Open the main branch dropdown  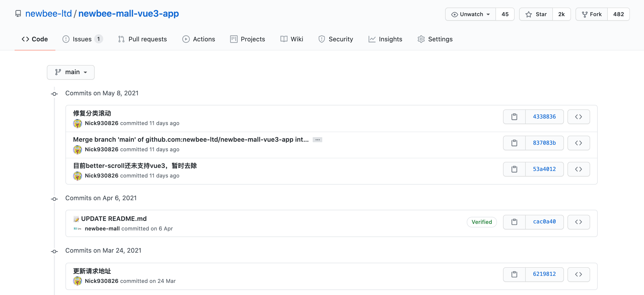(x=71, y=72)
